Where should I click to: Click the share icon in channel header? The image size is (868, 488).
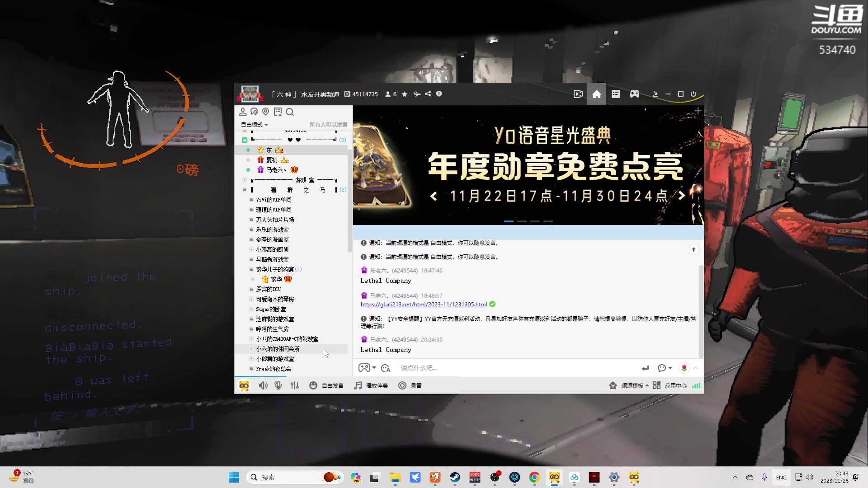[428, 94]
